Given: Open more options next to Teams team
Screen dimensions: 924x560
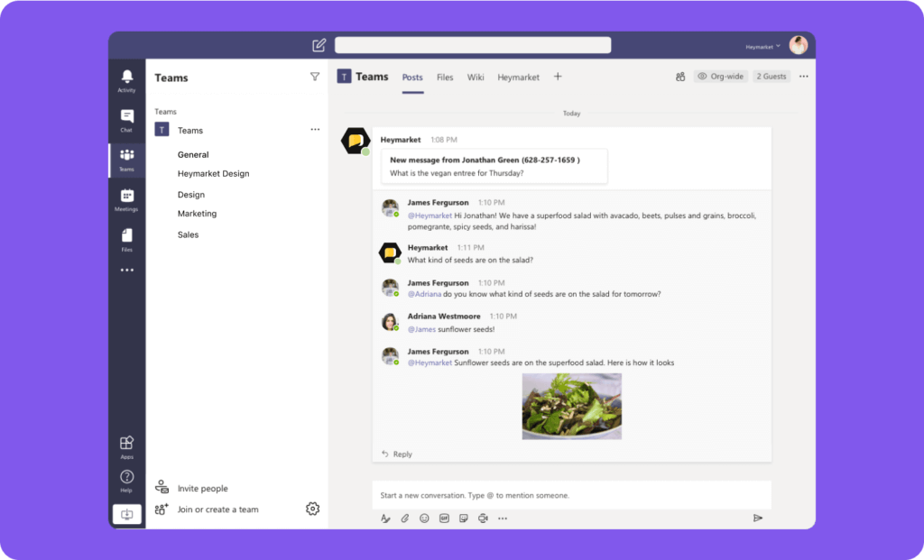Looking at the screenshot, I should pos(315,130).
